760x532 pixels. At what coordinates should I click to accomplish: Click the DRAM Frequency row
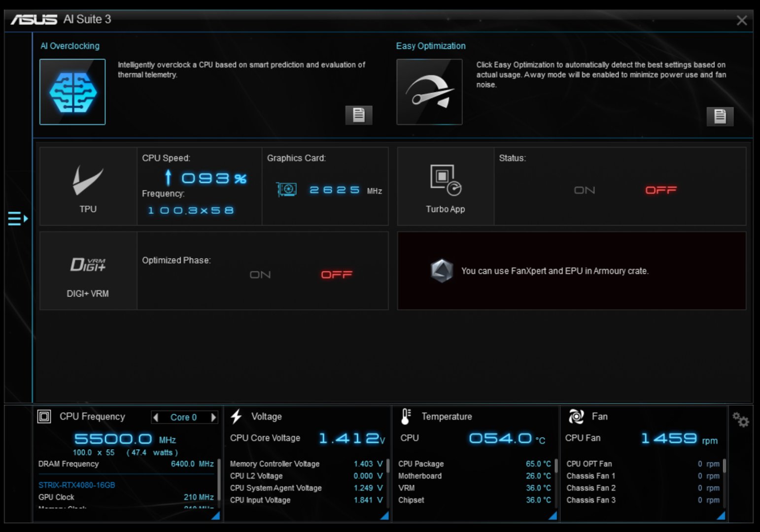click(x=126, y=464)
